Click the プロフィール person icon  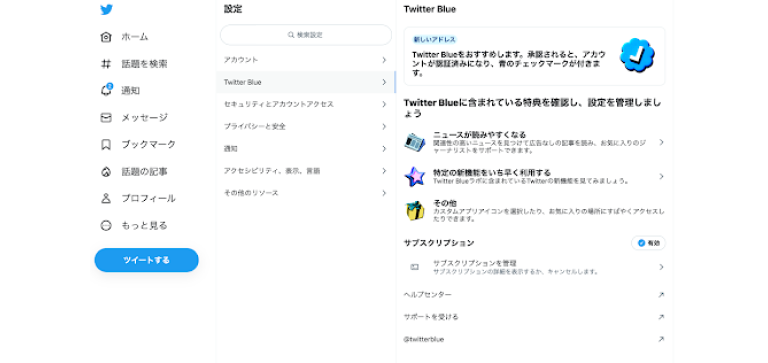(x=106, y=198)
